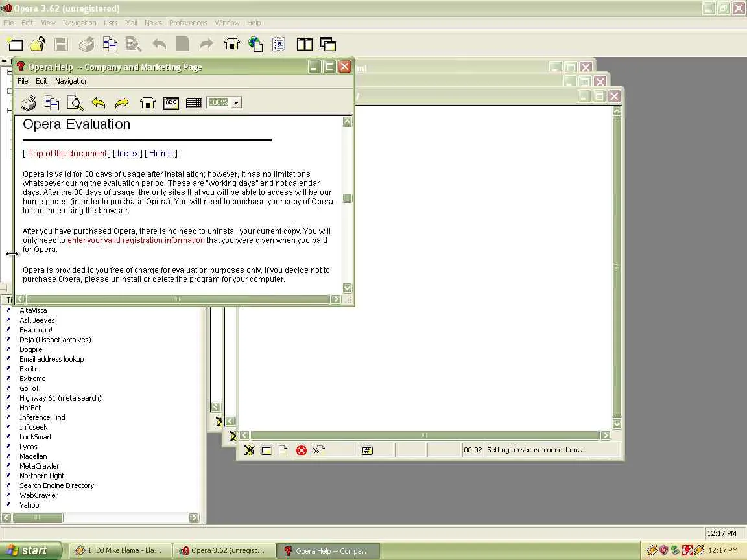The width and height of the screenshot is (747, 560).
Task: Select HotBot bookmark in hotlist
Action: pos(30,408)
